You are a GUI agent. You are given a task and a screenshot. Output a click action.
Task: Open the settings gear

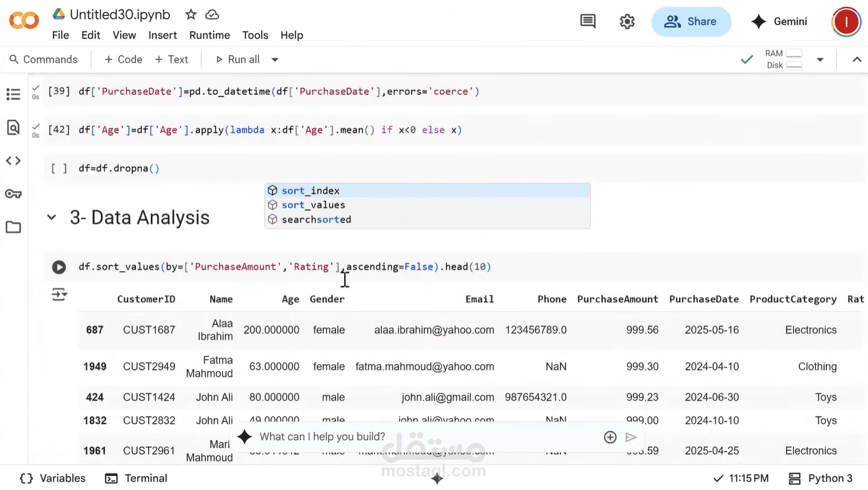point(627,21)
